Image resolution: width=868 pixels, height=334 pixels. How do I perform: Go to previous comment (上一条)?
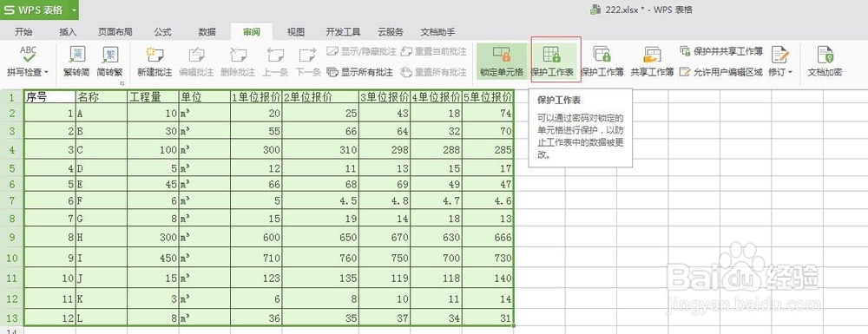(x=275, y=62)
